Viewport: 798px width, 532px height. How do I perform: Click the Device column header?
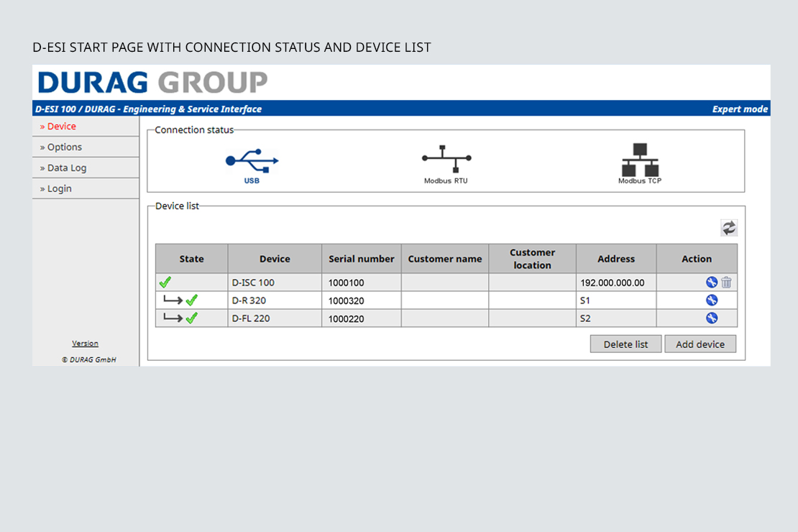pyautogui.click(x=275, y=259)
